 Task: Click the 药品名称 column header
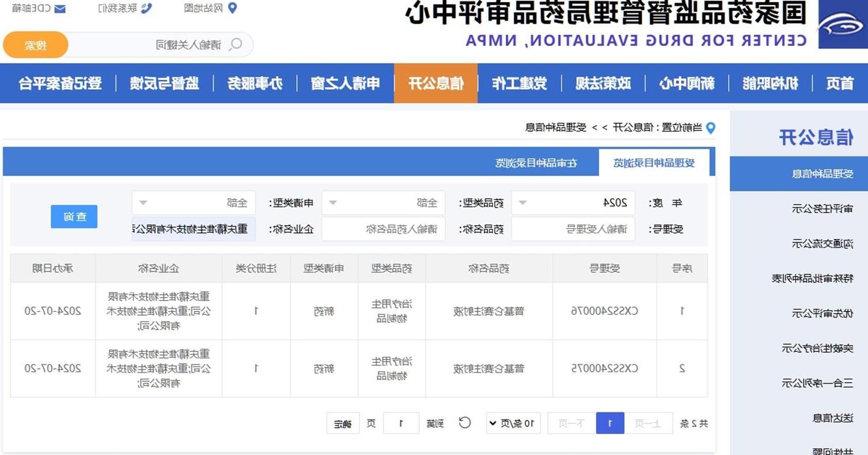pos(489,268)
